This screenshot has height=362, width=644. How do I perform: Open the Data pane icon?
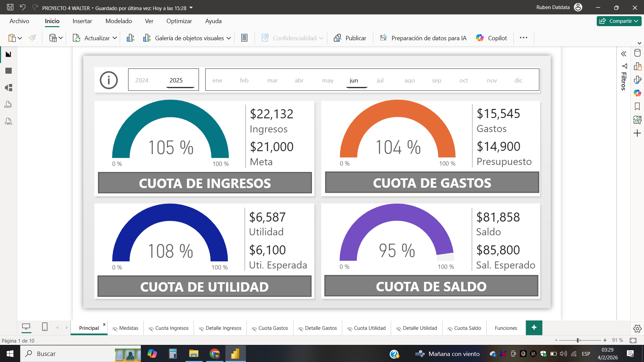pos(637,53)
